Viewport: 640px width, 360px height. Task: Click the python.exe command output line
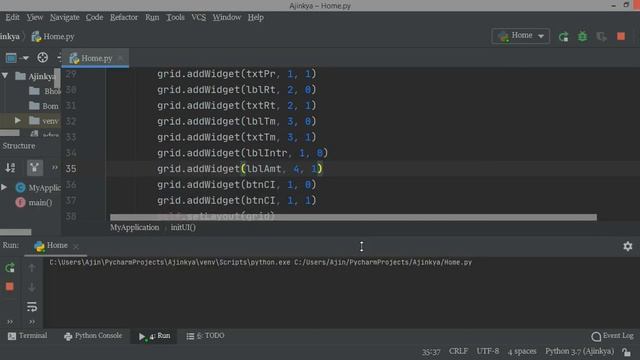point(260,262)
